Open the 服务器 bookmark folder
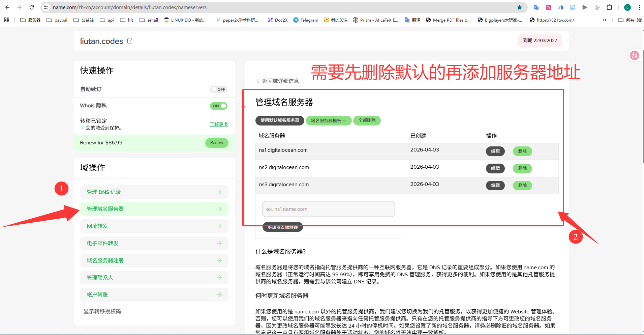 pos(30,20)
